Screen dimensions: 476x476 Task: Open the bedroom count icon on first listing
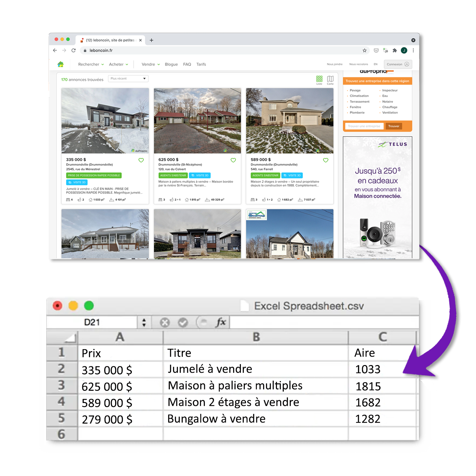click(x=68, y=199)
